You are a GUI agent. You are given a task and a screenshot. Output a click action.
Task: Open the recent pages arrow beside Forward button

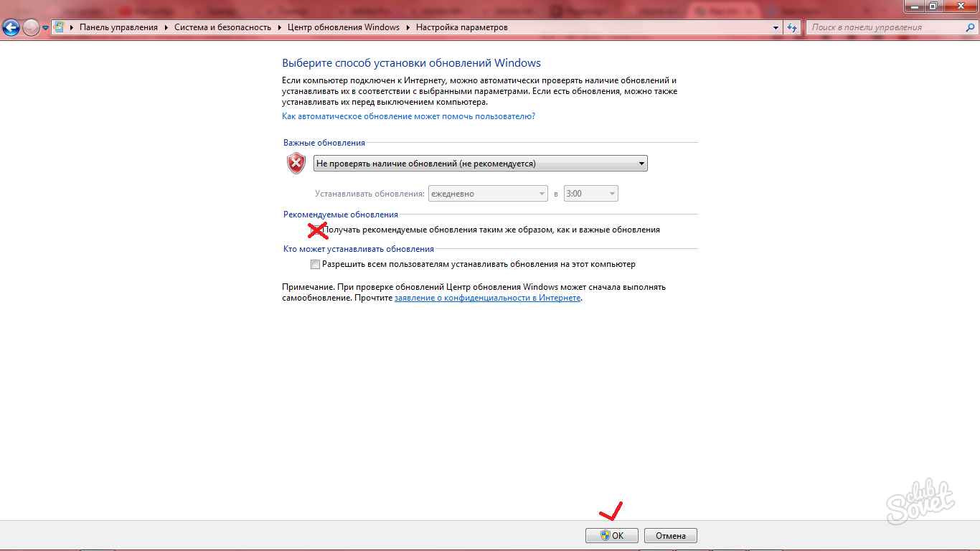pos(46,28)
